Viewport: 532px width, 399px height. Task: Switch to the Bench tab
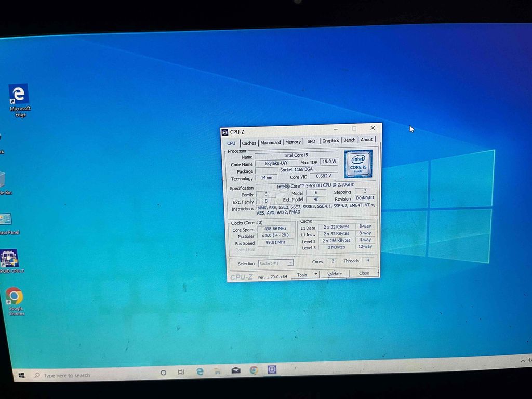coord(350,140)
